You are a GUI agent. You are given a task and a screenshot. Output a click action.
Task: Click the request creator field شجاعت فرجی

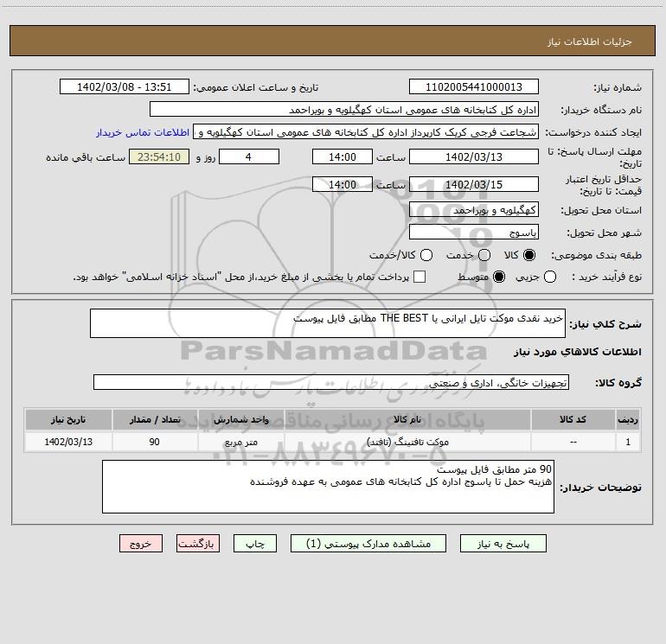coord(366,131)
